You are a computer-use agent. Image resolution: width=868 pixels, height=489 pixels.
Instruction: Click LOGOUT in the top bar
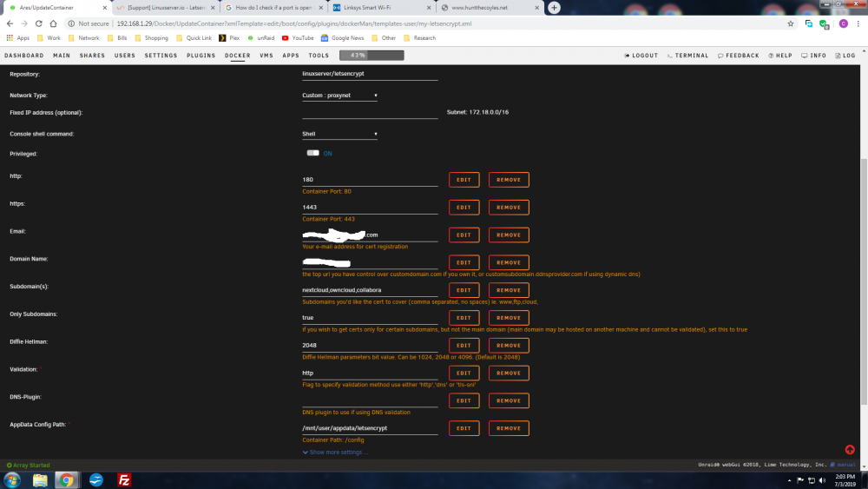coord(641,56)
